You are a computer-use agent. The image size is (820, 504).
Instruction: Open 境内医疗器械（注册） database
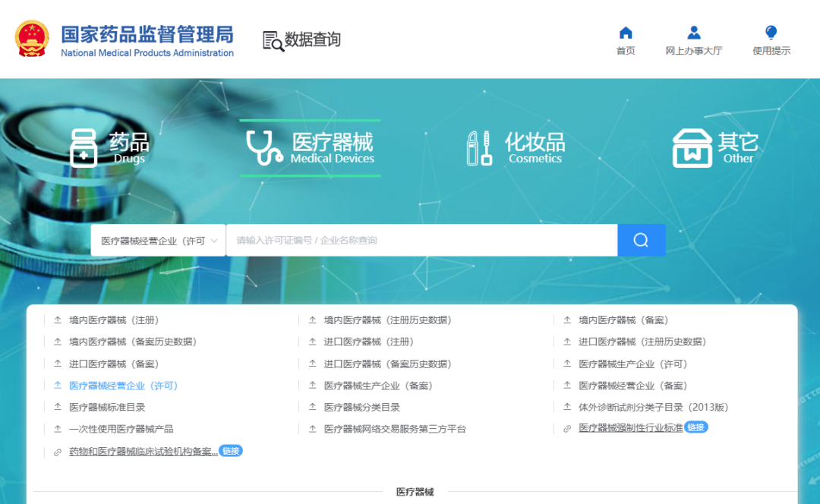[114, 320]
